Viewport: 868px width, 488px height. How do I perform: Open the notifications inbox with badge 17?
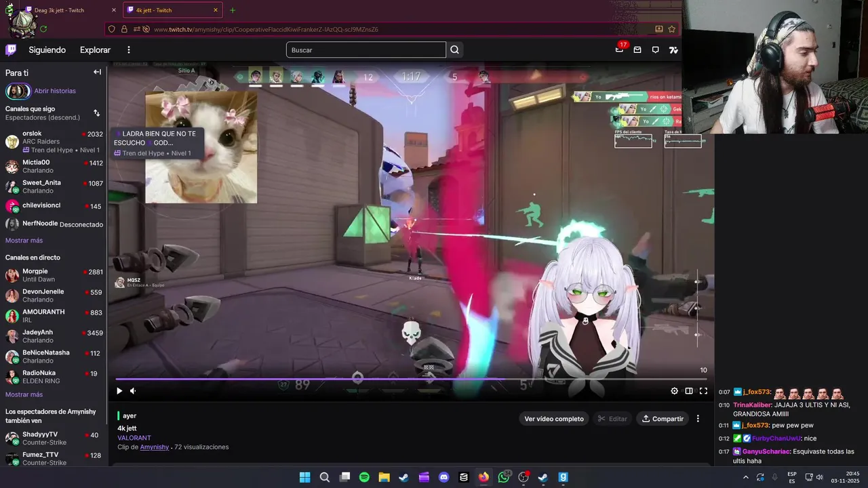coord(619,49)
